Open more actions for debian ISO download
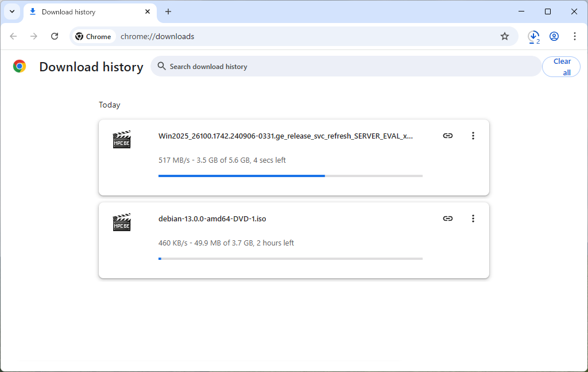 point(473,218)
